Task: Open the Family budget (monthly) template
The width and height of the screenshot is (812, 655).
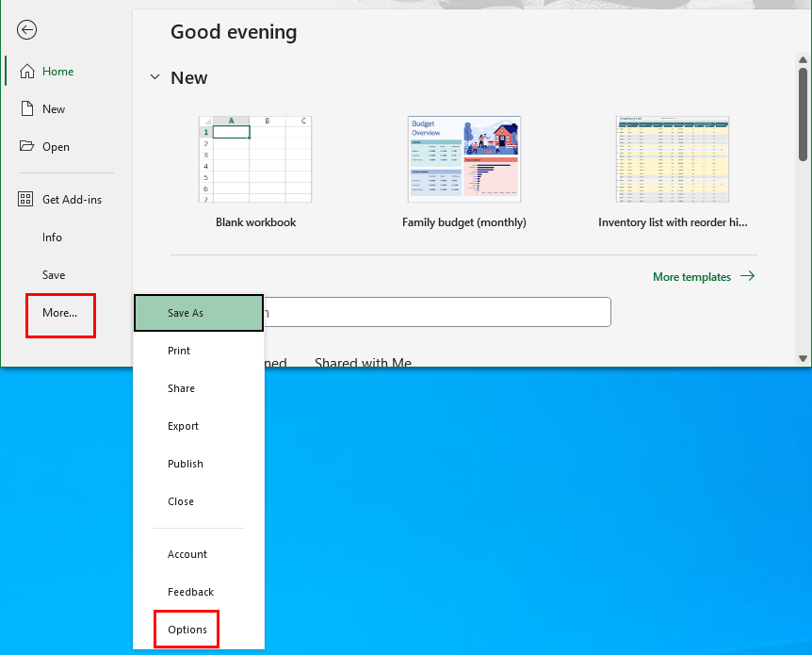Action: [x=464, y=159]
